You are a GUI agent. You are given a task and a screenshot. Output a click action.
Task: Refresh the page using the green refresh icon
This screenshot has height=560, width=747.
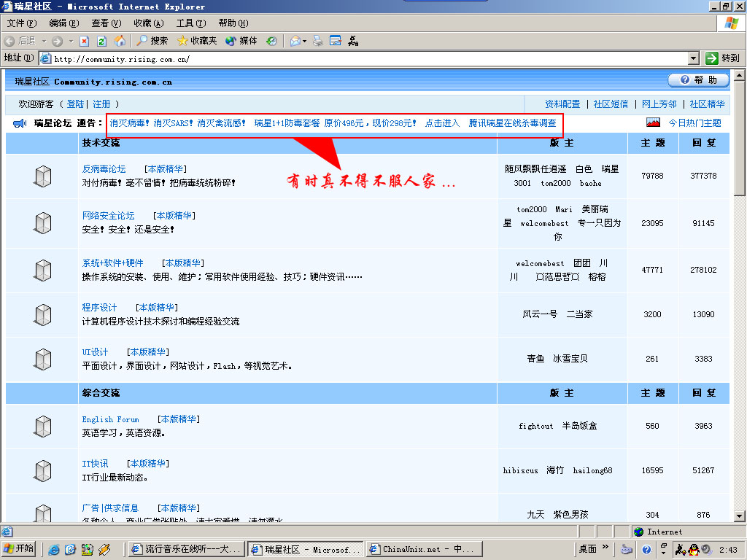(101, 42)
